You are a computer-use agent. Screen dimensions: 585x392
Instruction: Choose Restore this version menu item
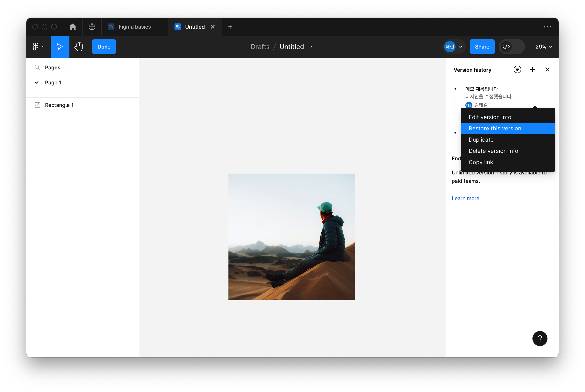coord(495,128)
